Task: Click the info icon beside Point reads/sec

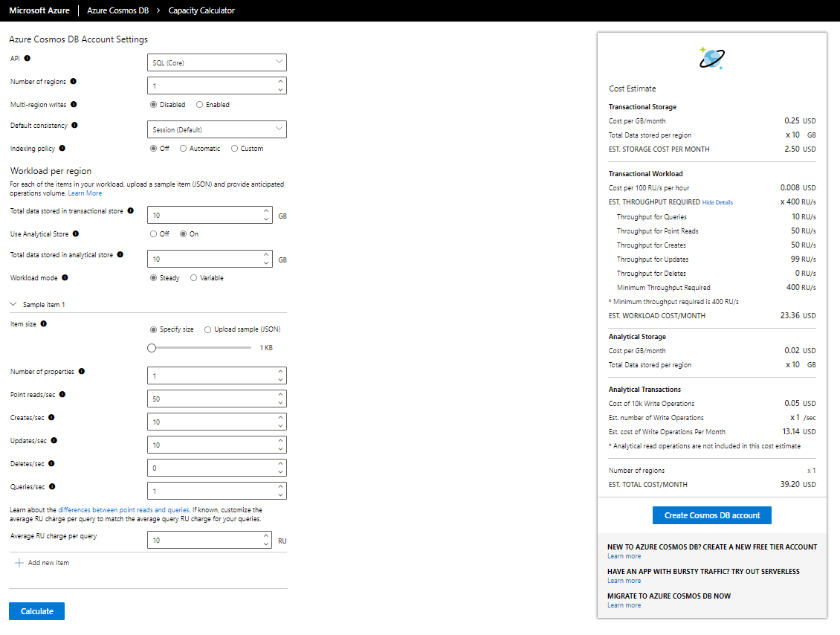Action: pyautogui.click(x=62, y=394)
